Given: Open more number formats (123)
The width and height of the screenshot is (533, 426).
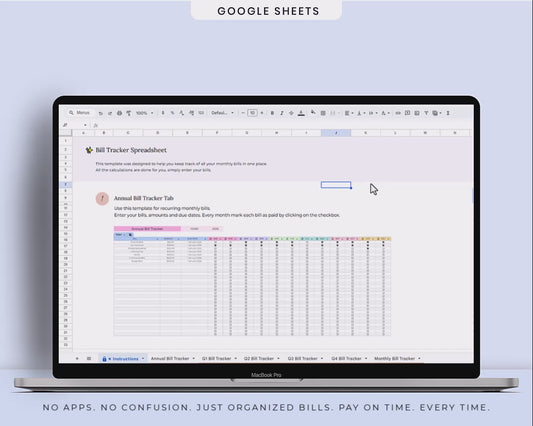Looking at the screenshot, I should 201,113.
